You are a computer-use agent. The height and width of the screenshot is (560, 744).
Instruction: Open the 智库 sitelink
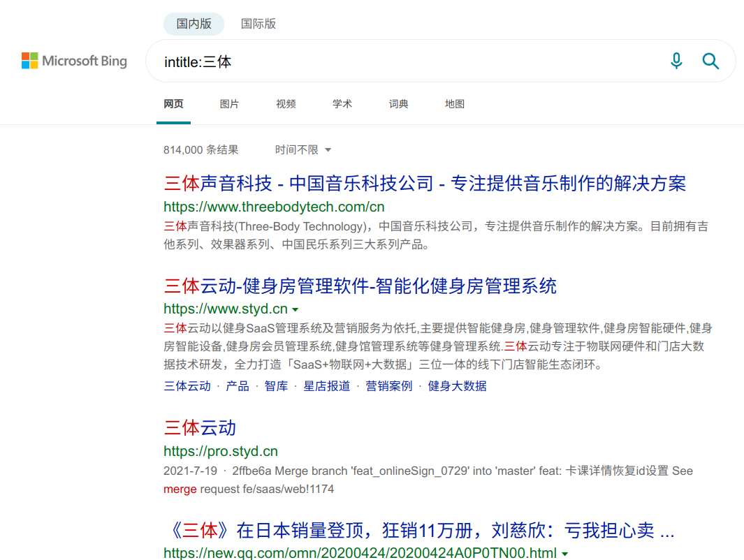[x=276, y=386]
